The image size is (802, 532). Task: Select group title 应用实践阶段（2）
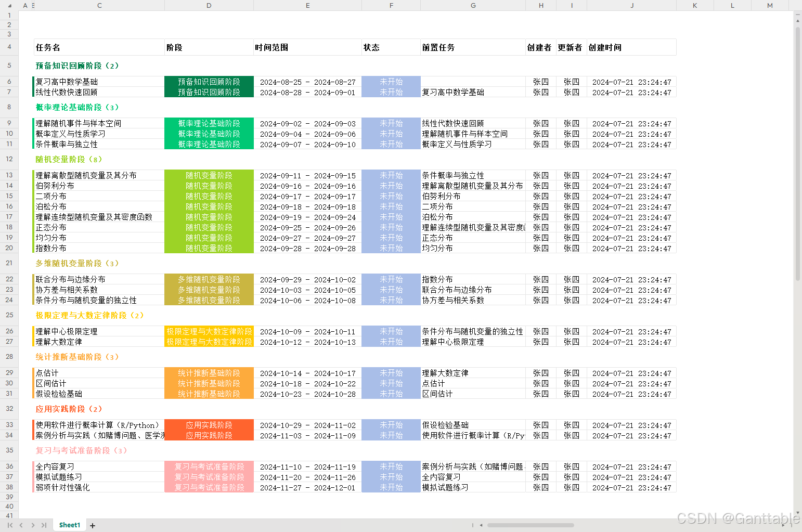pyautogui.click(x=69, y=409)
